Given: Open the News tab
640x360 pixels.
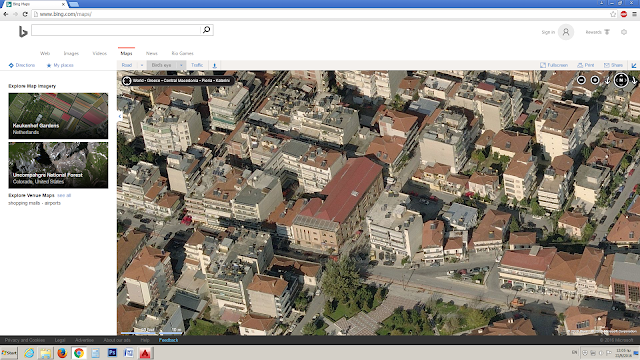Looking at the screenshot, I should click(151, 53).
